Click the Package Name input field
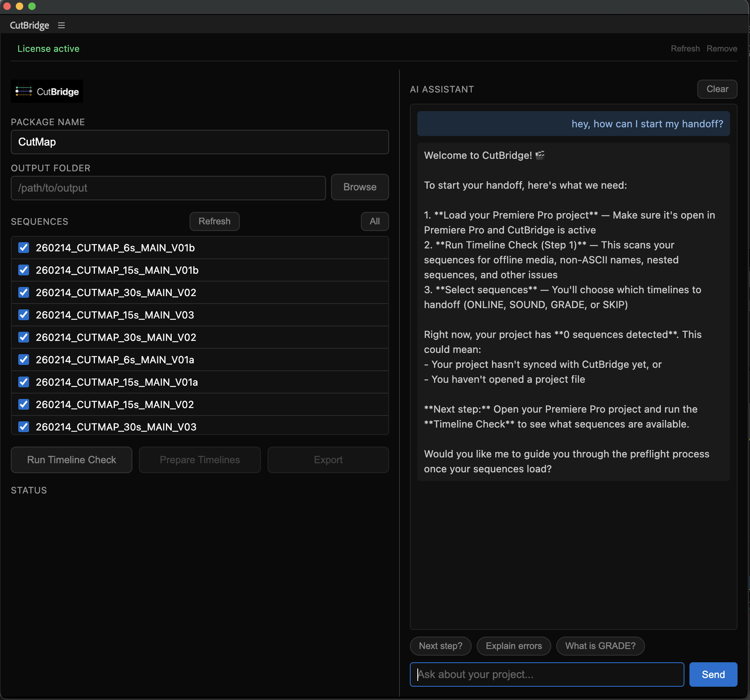The image size is (750, 700). pyautogui.click(x=200, y=142)
